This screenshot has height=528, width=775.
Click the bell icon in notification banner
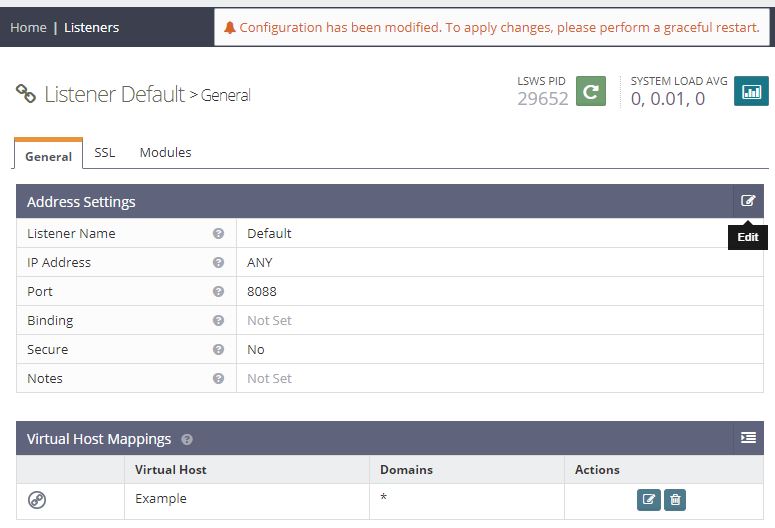pyautogui.click(x=229, y=27)
